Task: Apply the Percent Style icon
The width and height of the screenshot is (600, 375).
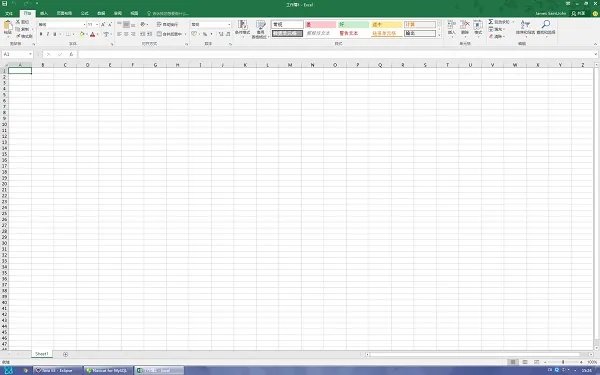Action: click(205, 34)
